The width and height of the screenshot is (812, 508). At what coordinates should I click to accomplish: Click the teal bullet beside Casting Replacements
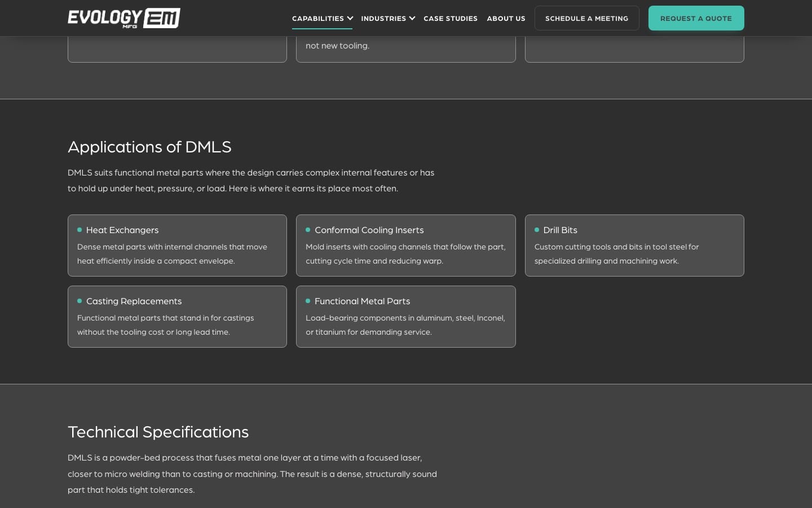[80, 301]
